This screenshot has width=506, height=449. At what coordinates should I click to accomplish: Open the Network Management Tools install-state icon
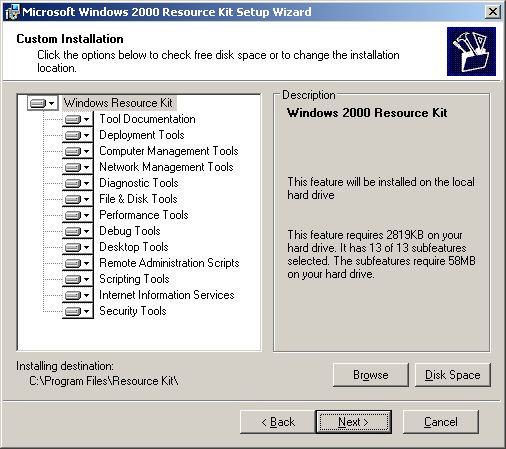tap(77, 167)
